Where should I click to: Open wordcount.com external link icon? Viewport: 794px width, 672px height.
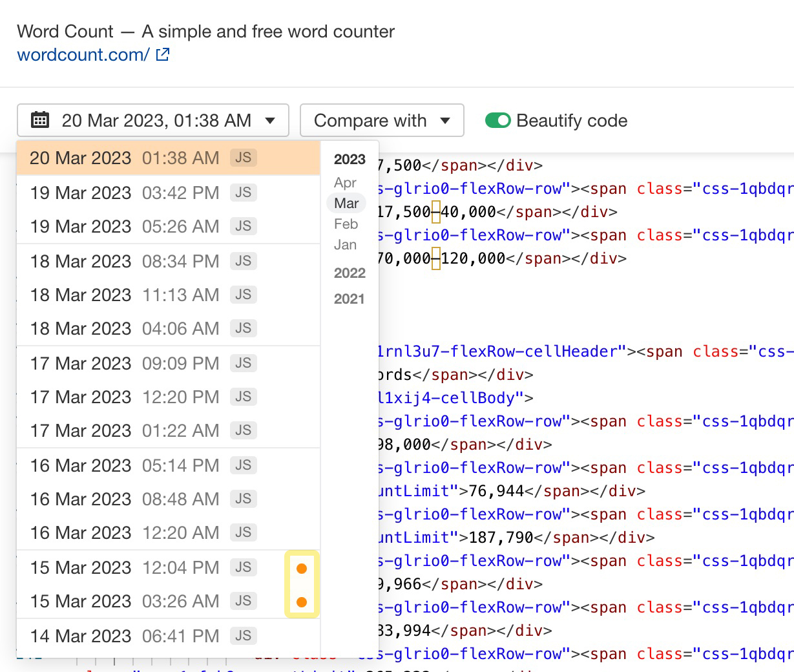(x=163, y=55)
